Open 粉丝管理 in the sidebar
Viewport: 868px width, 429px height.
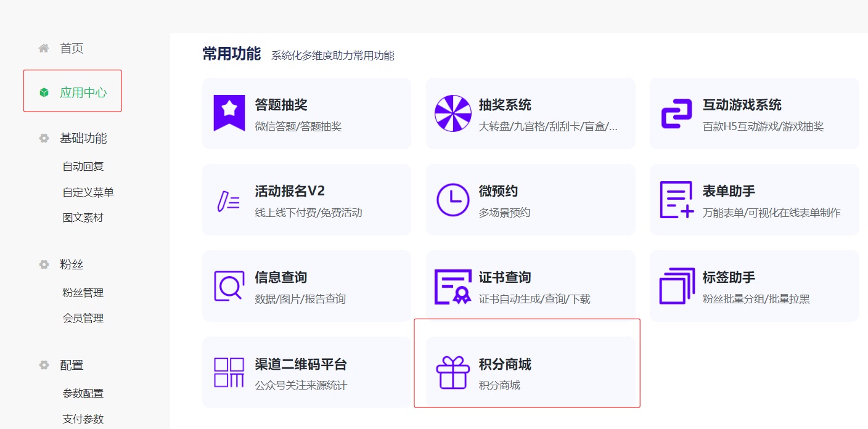[83, 293]
